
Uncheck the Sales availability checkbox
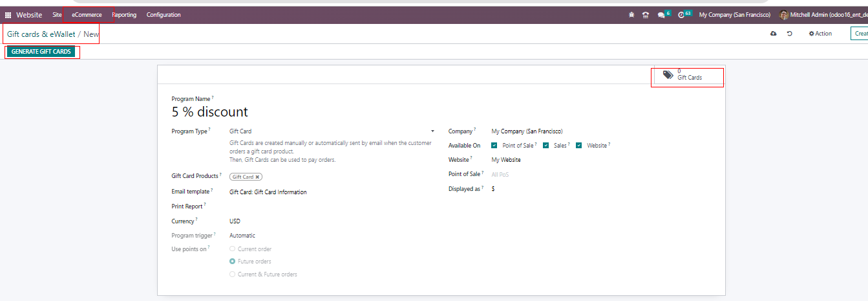[546, 146]
